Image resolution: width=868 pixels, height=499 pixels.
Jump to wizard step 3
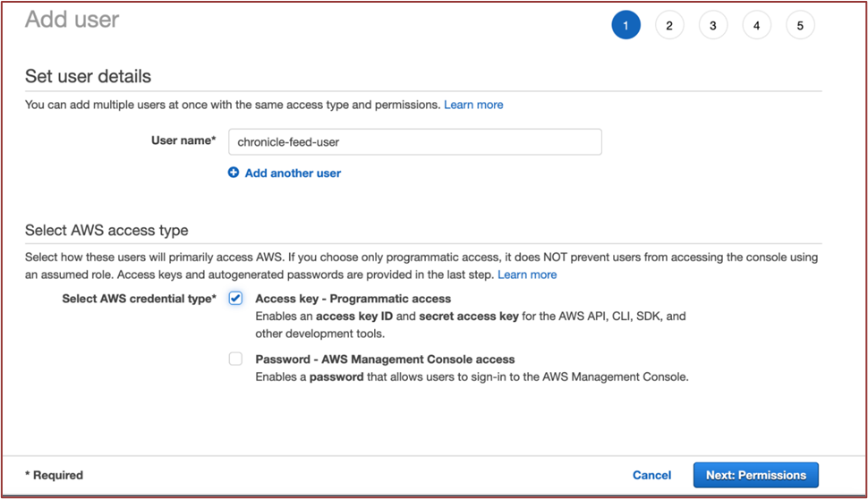[713, 25]
